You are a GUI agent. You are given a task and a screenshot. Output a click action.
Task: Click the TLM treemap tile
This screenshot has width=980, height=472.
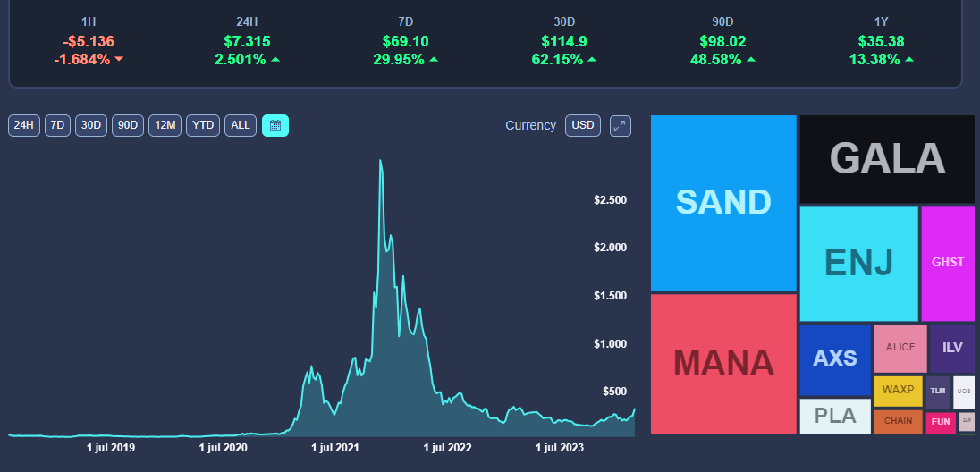(x=937, y=392)
